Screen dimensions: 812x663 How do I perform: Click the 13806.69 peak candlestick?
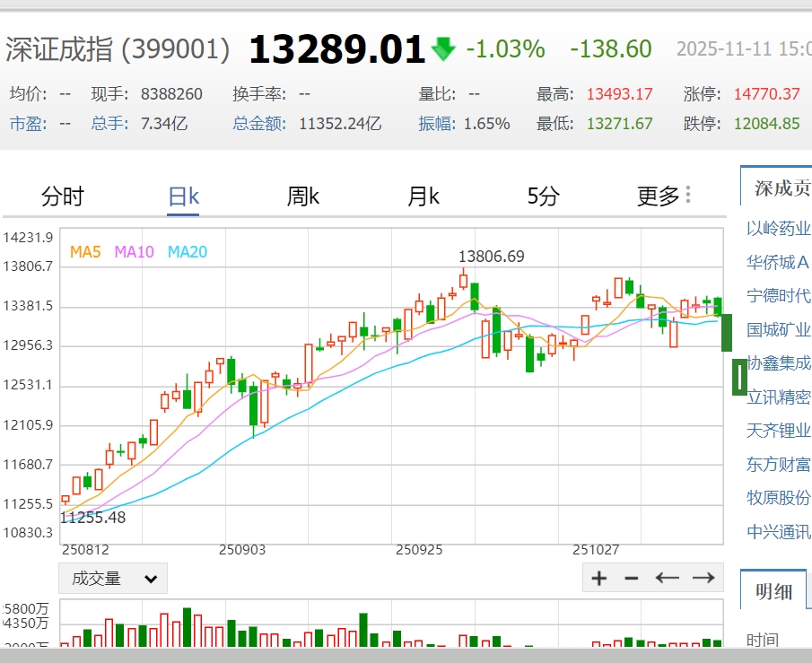464,280
